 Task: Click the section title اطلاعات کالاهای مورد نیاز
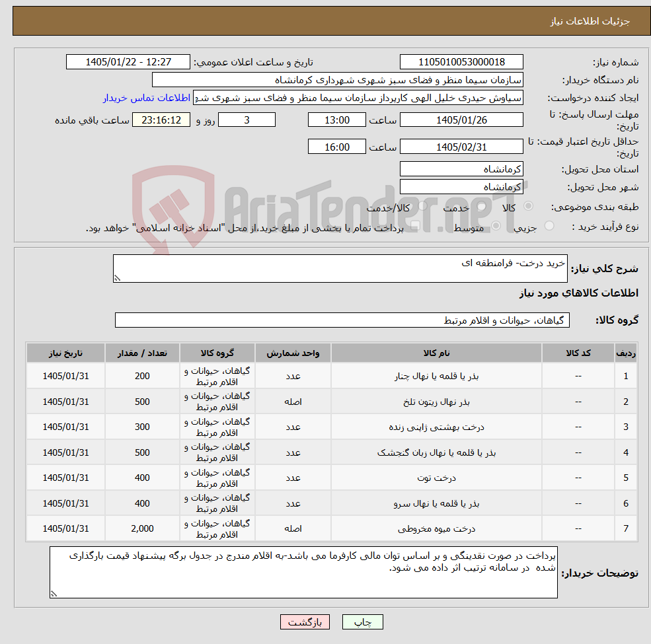578,293
